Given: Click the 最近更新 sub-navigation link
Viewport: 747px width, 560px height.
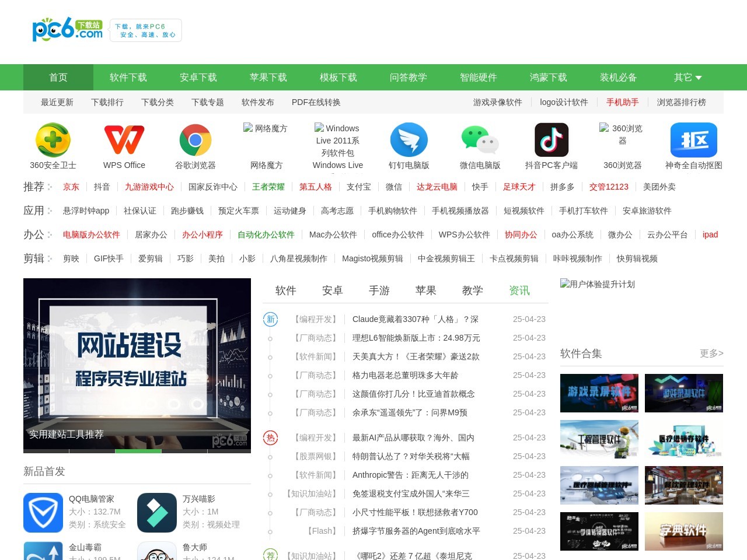Looking at the screenshot, I should coord(57,102).
